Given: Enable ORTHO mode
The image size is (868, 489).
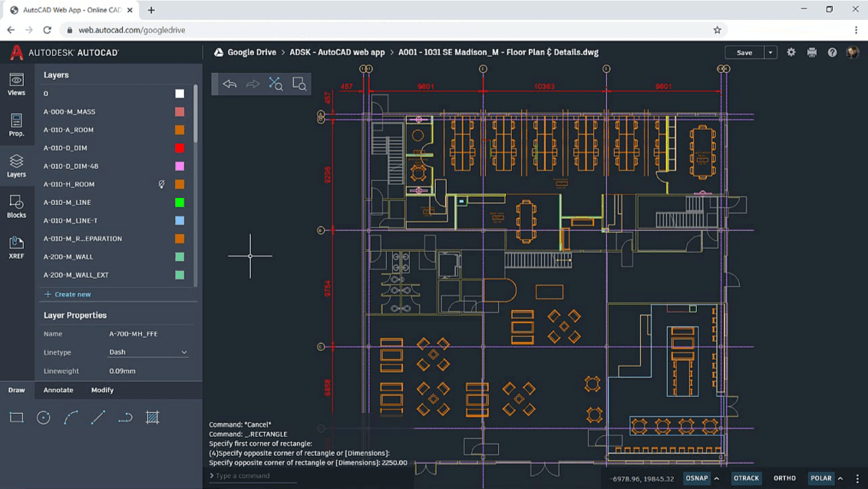Looking at the screenshot, I should tap(784, 477).
